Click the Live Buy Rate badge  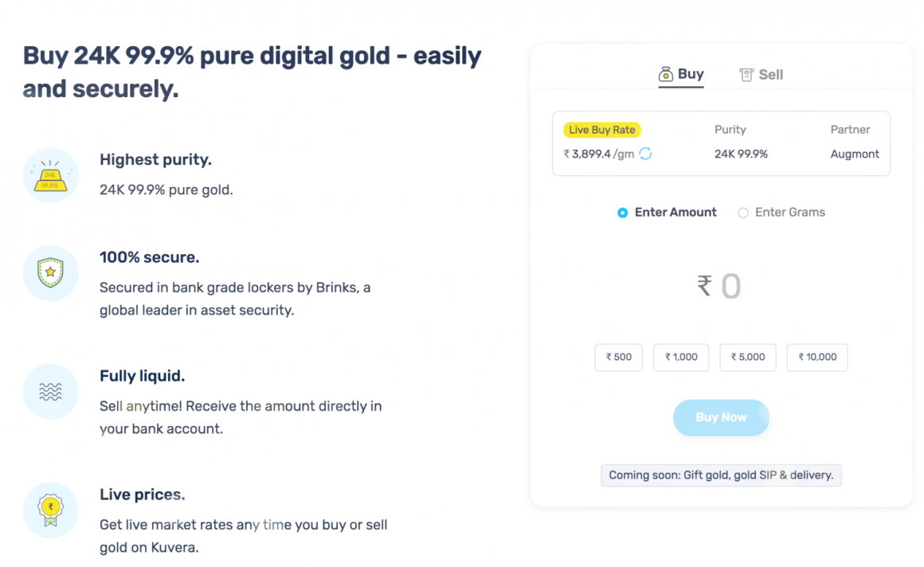601,129
